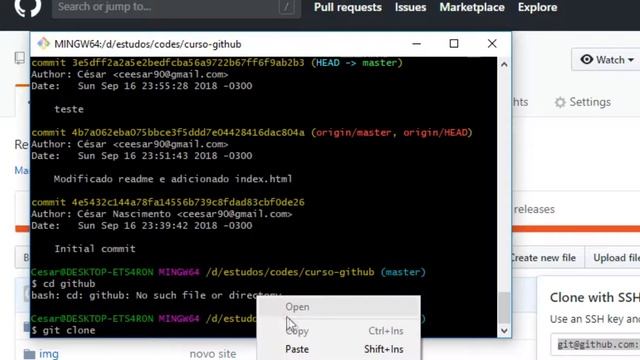
Task: Minimize the MINGW64 terminal window
Action: click(x=416, y=44)
